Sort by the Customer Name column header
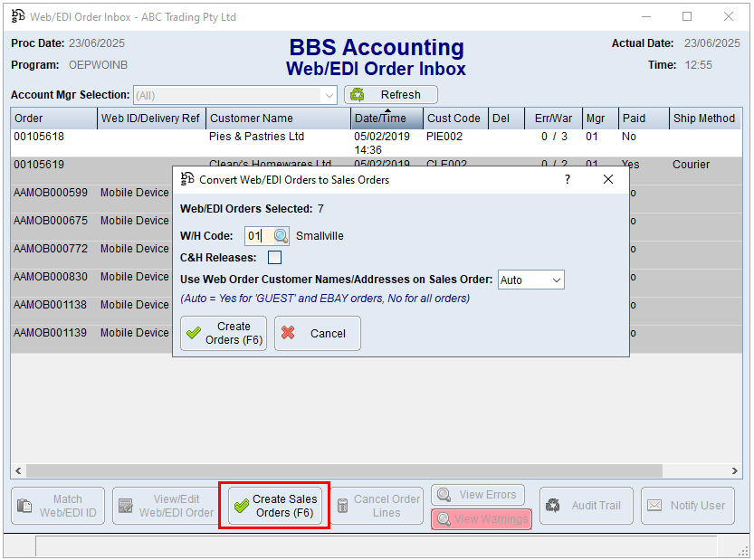The height and width of the screenshot is (560, 754). pyautogui.click(x=277, y=119)
